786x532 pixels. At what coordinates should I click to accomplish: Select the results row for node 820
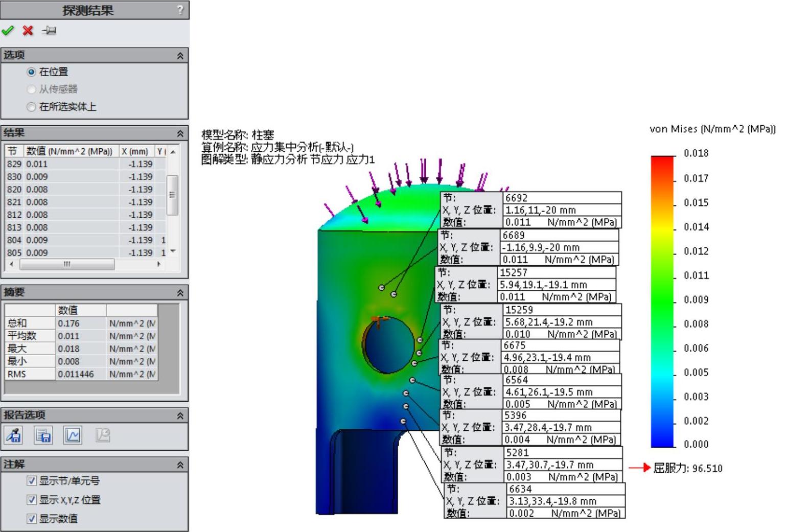click(x=86, y=190)
